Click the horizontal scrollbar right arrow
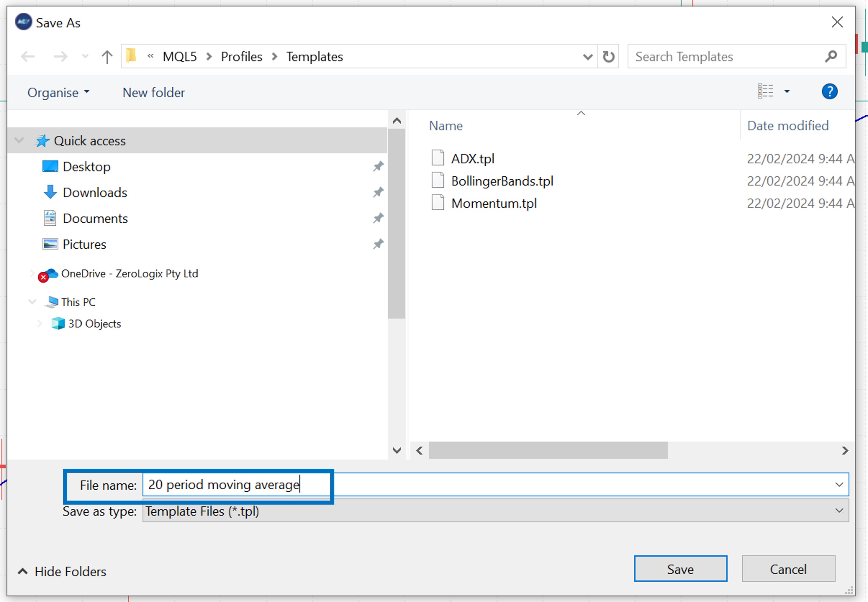Image resolution: width=868 pixels, height=602 pixels. (845, 450)
